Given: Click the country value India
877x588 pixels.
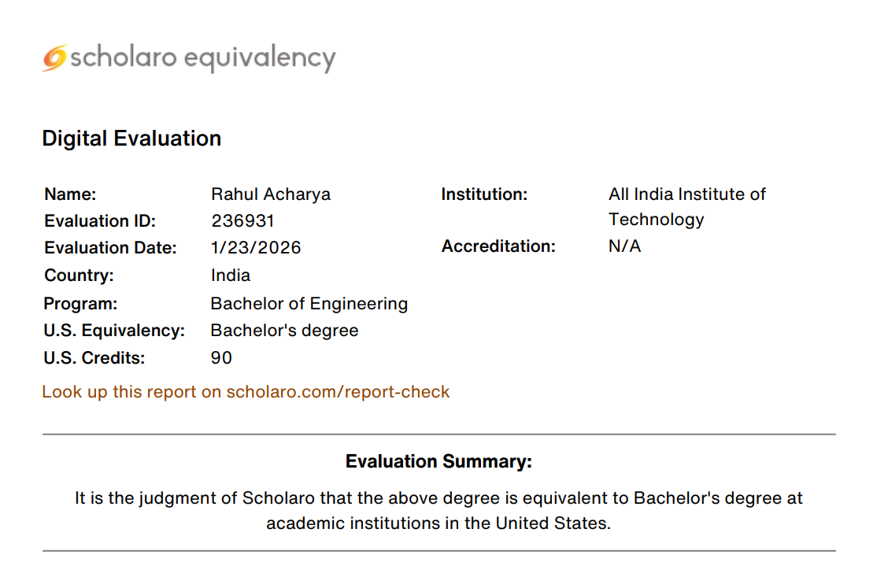Looking at the screenshot, I should [231, 276].
